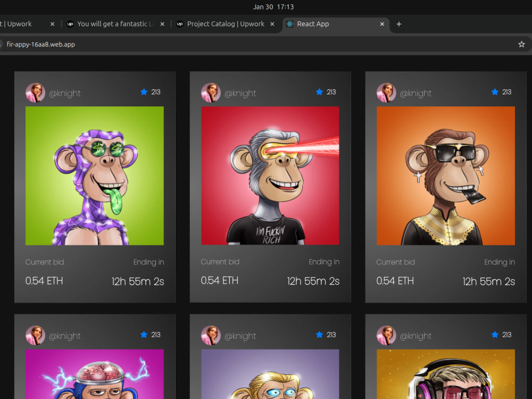Click the blue star on the headphones ape card
The height and width of the screenshot is (399, 532).
click(495, 335)
